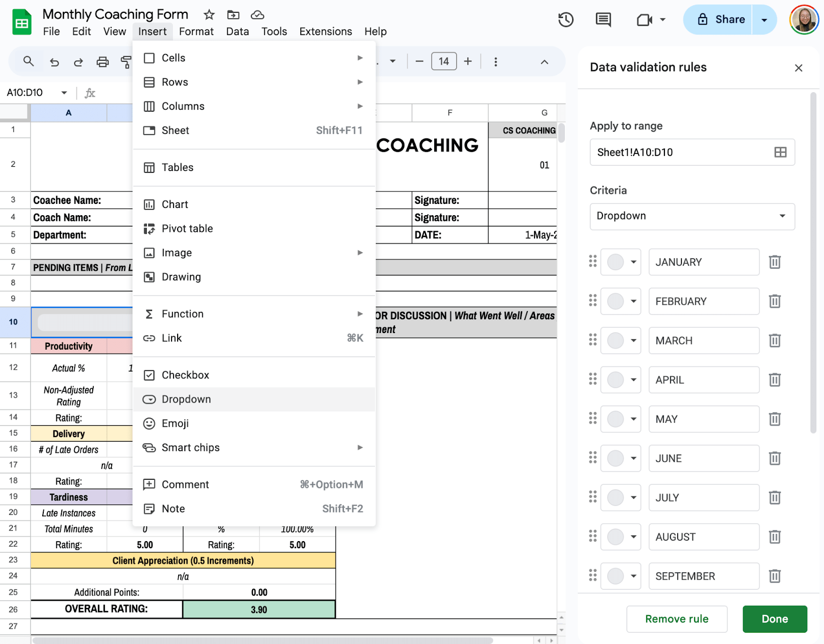
Task: Select Pivot table menu entry
Action: coord(187,229)
